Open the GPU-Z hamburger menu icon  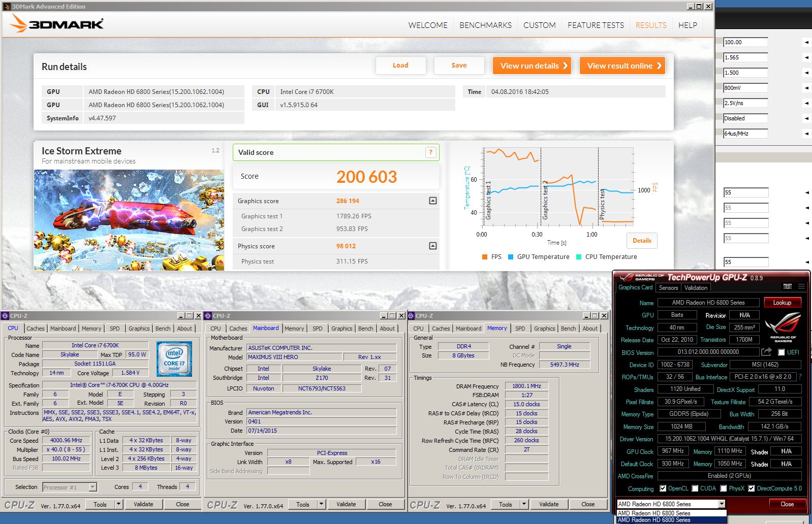pyautogui.click(x=801, y=287)
